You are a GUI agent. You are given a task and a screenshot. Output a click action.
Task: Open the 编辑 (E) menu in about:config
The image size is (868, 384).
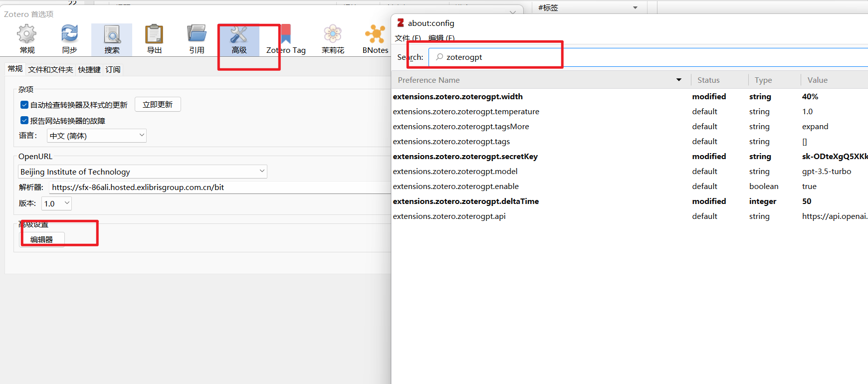pos(441,38)
